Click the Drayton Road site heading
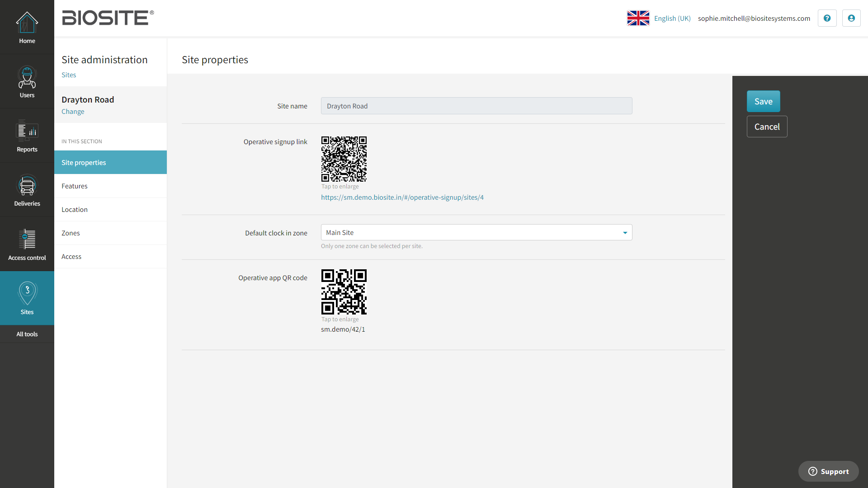 tap(88, 99)
